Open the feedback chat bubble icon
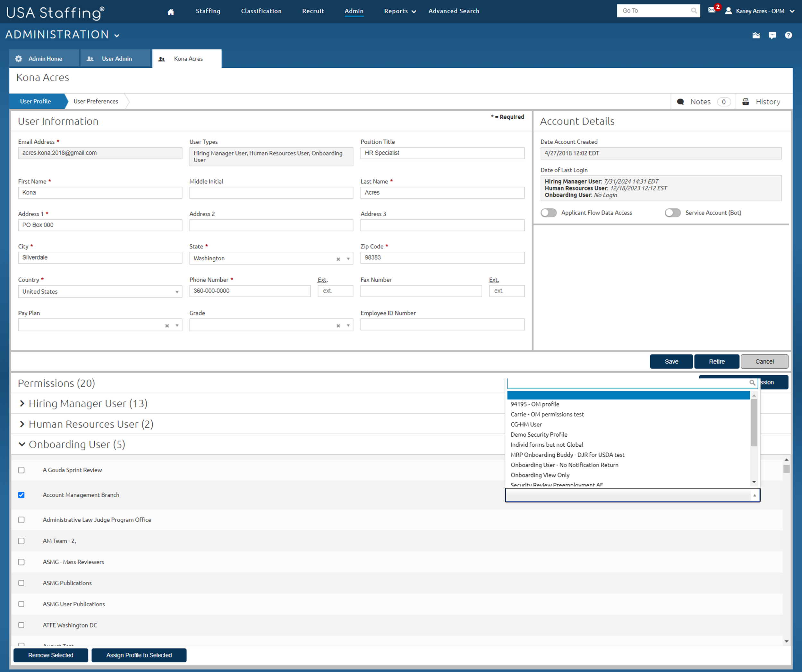802x672 pixels. click(x=772, y=35)
